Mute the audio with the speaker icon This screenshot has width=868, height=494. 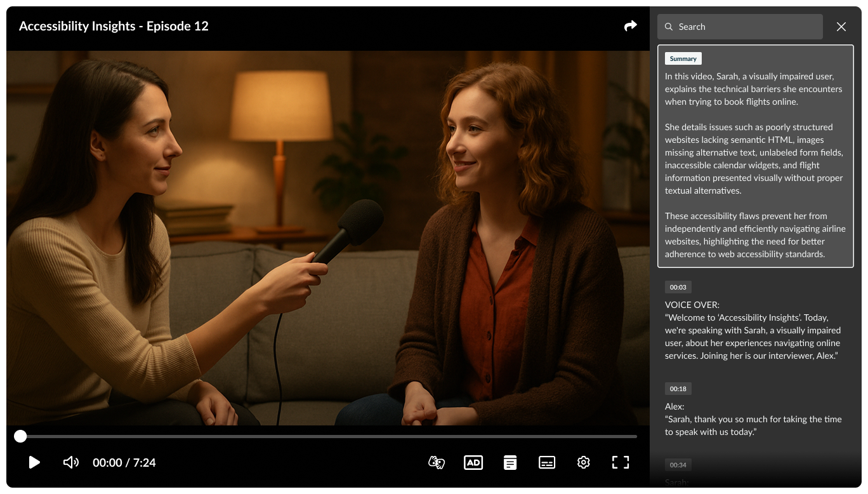click(x=71, y=462)
